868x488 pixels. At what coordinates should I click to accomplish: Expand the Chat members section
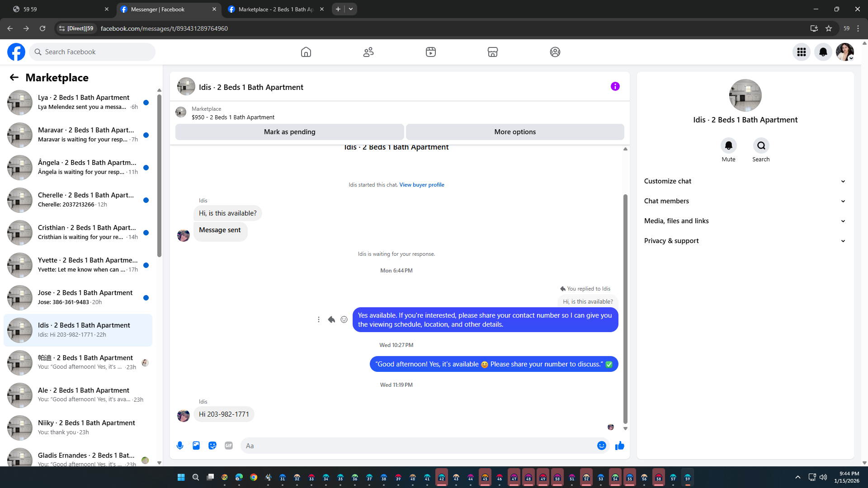(744, 201)
